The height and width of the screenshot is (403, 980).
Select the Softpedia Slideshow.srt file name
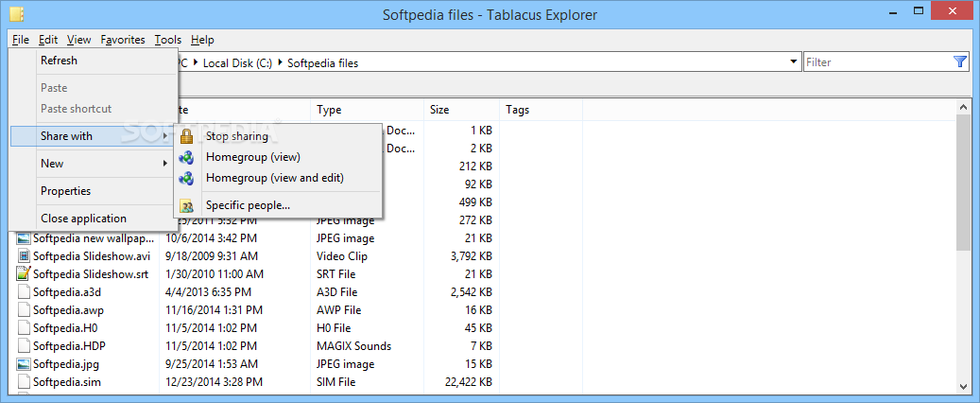pos(91,274)
